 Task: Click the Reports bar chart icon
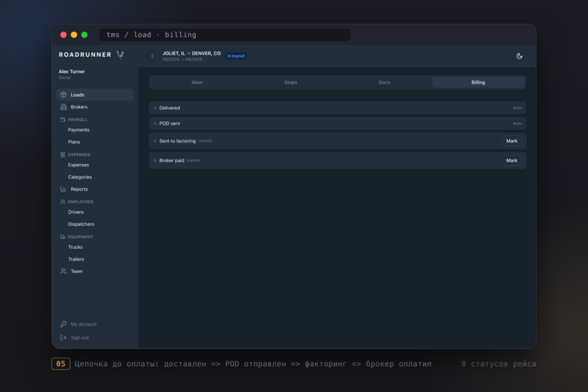[x=63, y=189]
